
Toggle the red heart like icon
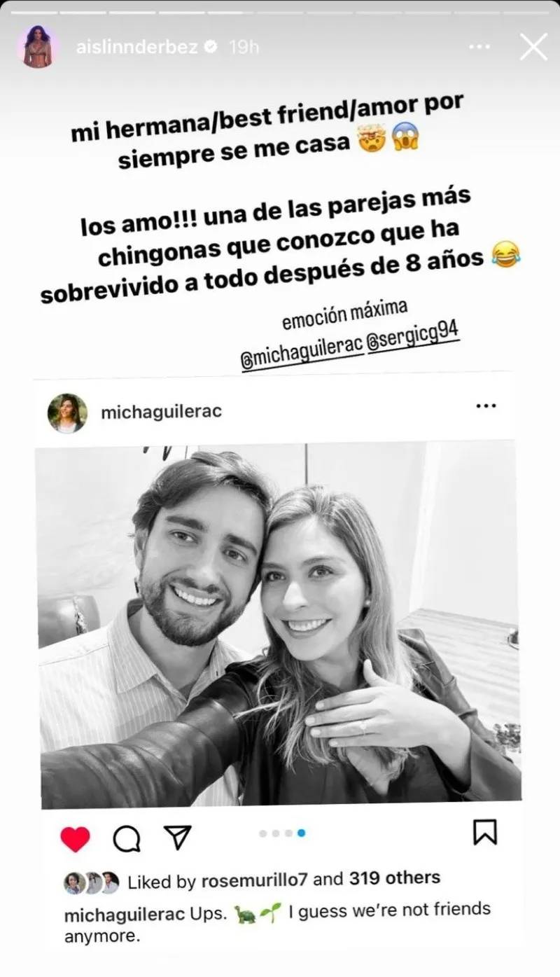tap(75, 838)
